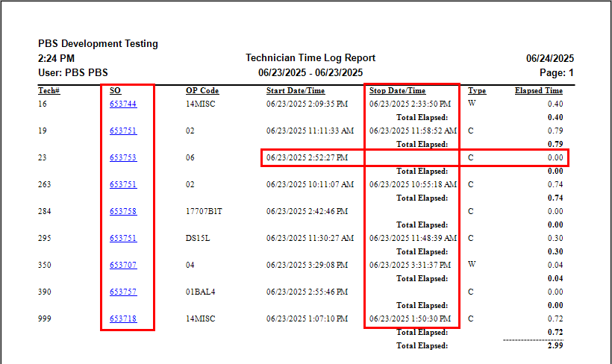Select service order link 653707
612x364 pixels.
(123, 265)
